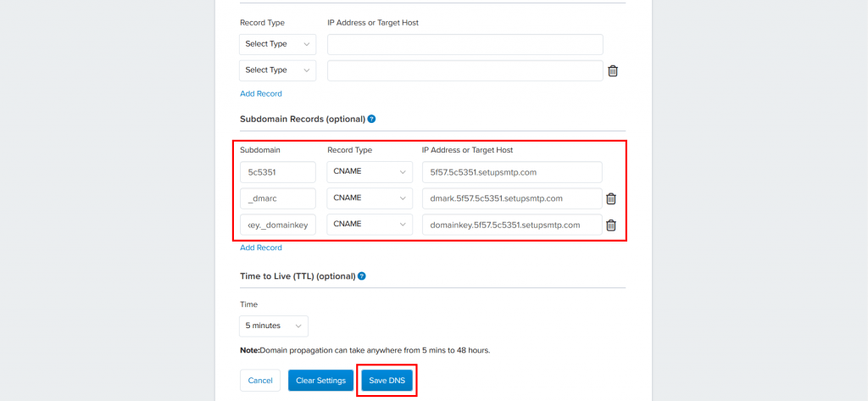Image resolution: width=868 pixels, height=401 pixels.
Task: Open the first Select Type dropdown
Action: point(278,44)
